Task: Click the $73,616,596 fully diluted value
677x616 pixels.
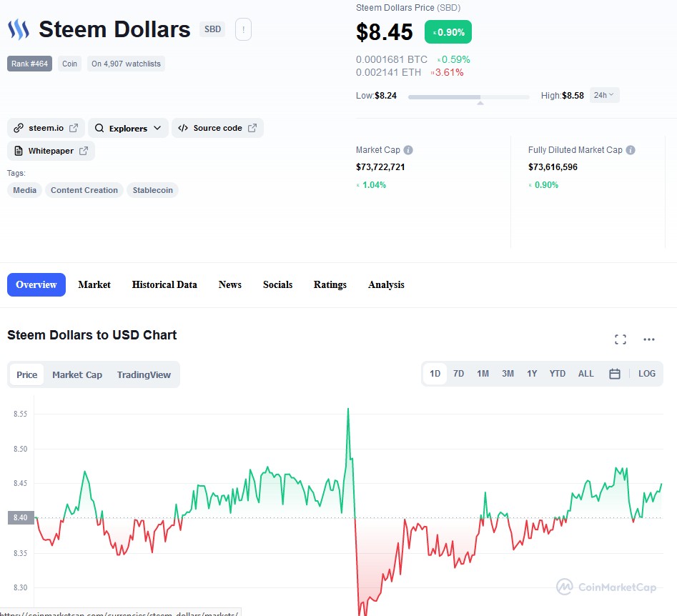Action: click(553, 167)
